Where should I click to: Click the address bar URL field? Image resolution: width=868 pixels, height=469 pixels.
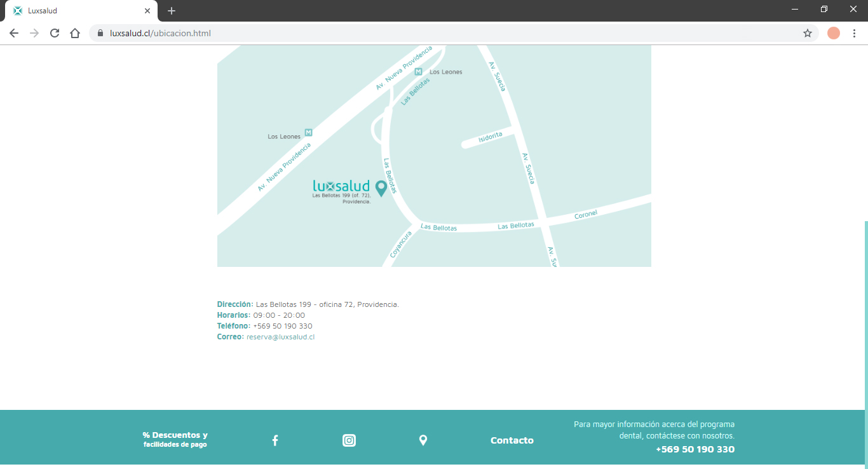(x=445, y=33)
